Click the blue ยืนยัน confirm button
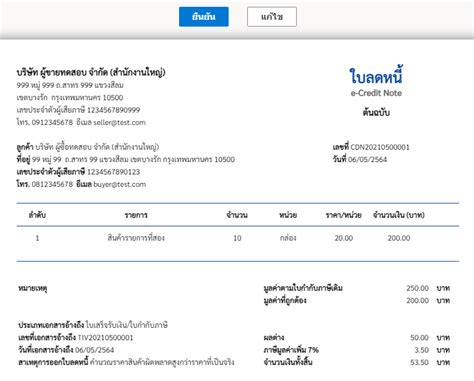The image size is (474, 381). pos(204,17)
